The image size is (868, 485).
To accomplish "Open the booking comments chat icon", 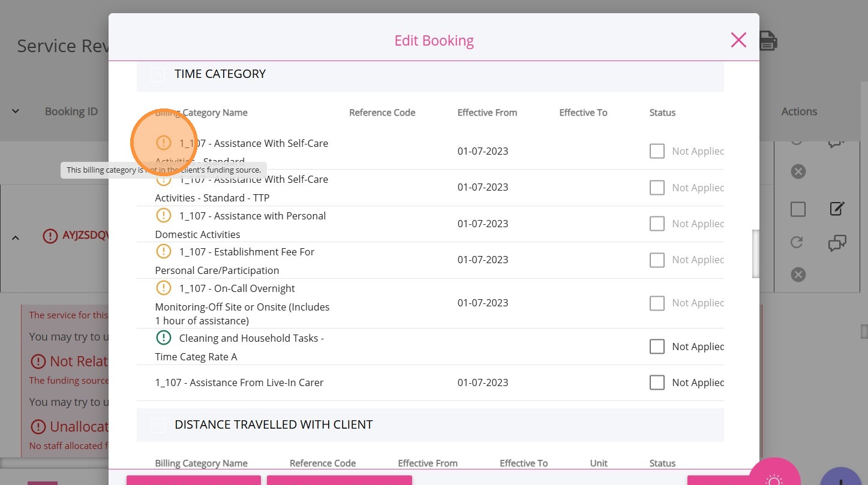I will [x=837, y=243].
